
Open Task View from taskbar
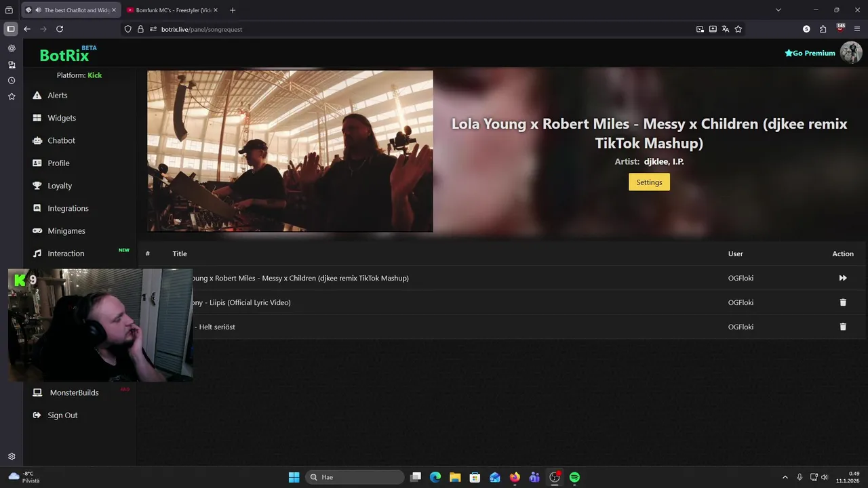[x=416, y=477]
